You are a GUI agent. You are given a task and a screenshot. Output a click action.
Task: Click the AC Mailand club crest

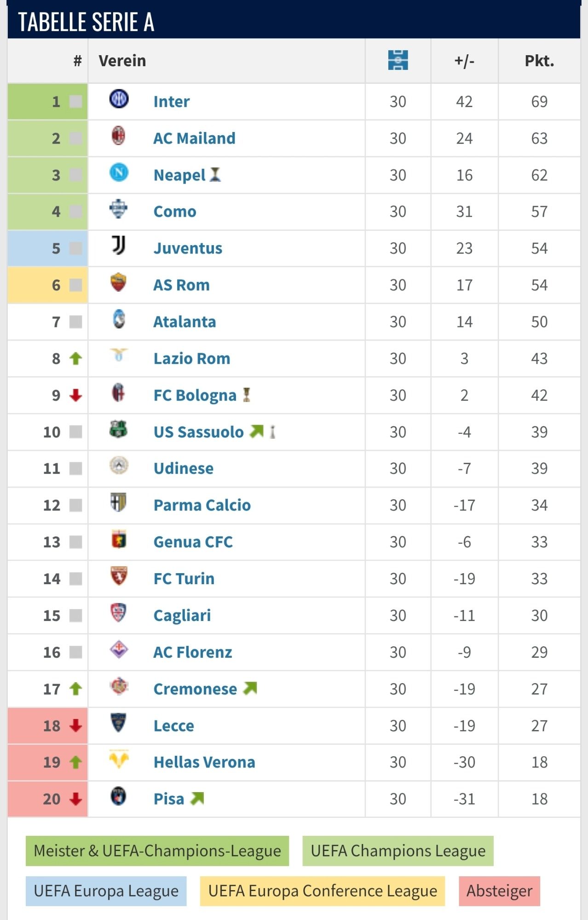click(x=119, y=136)
